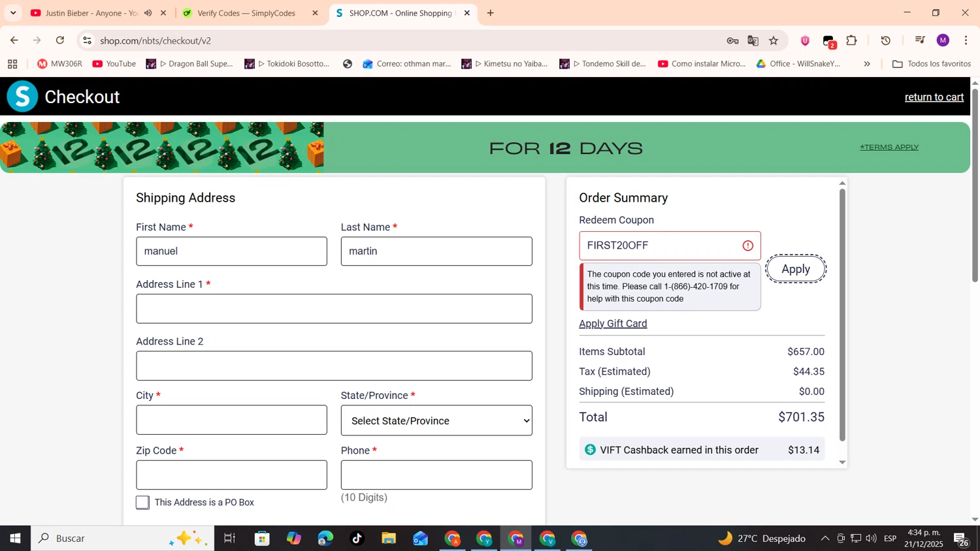Focus the First Name field

pos(231,251)
